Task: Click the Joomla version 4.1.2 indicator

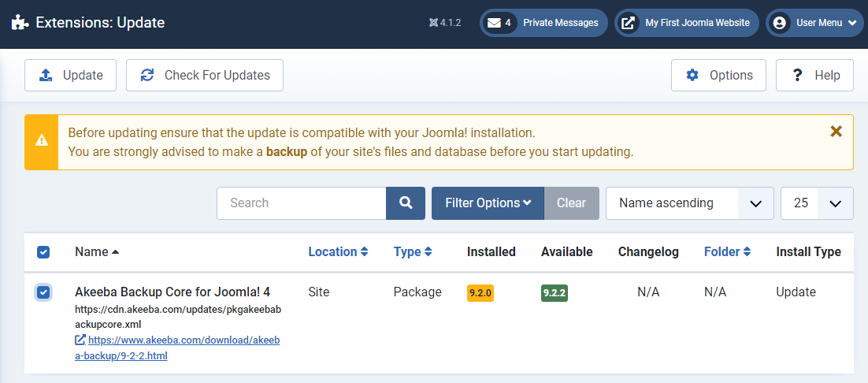Action: (x=445, y=23)
